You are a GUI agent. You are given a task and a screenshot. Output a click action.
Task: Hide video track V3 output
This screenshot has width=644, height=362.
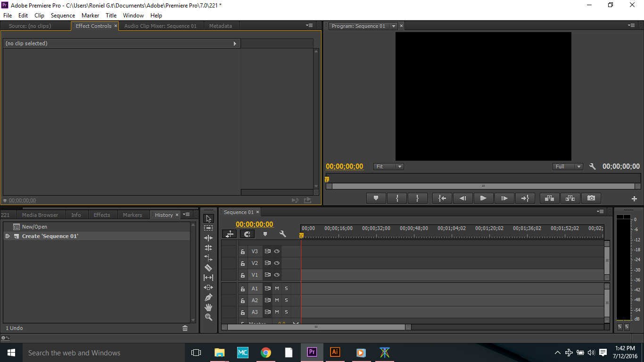pyautogui.click(x=277, y=251)
